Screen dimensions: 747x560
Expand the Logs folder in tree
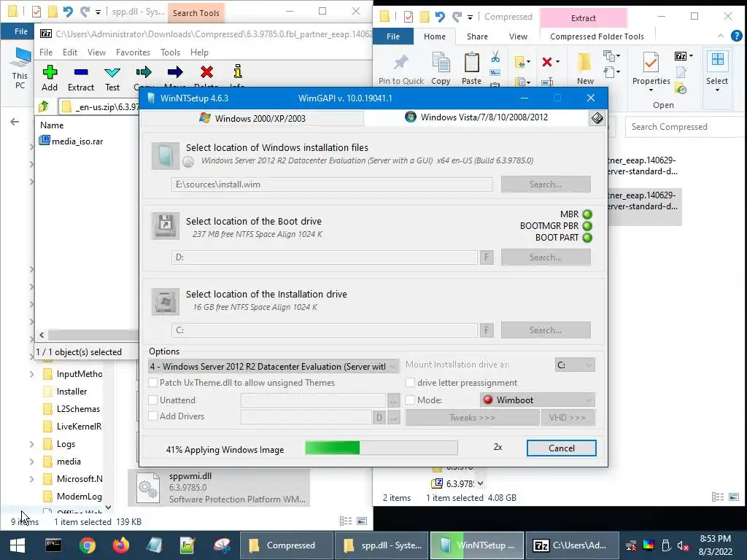pyautogui.click(x=31, y=444)
